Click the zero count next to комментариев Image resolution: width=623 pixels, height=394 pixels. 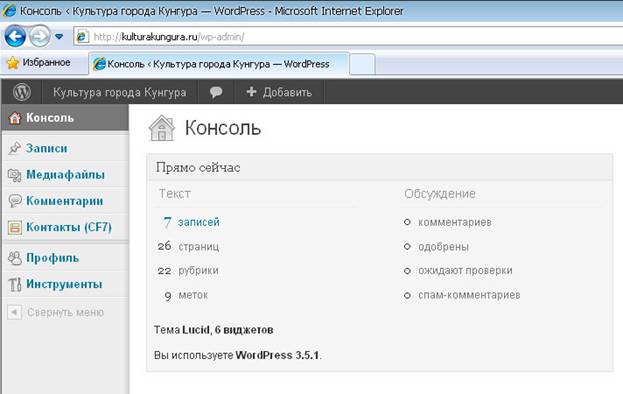coord(407,222)
